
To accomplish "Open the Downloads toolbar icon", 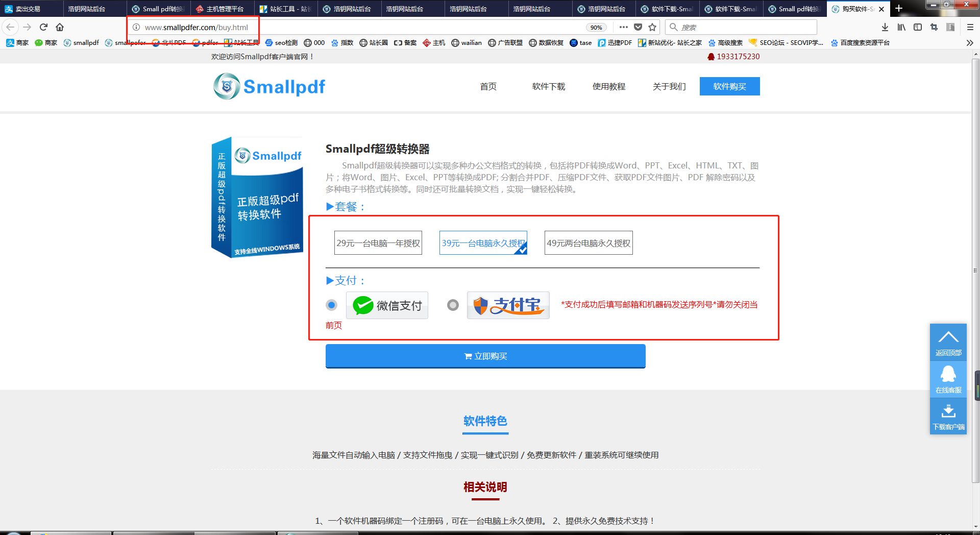I will click(885, 27).
